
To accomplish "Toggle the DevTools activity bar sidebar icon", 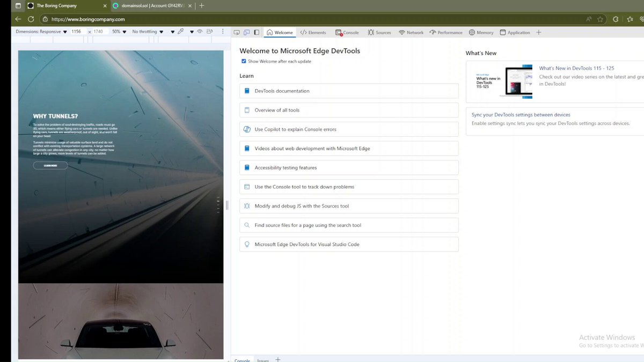I will point(257,32).
